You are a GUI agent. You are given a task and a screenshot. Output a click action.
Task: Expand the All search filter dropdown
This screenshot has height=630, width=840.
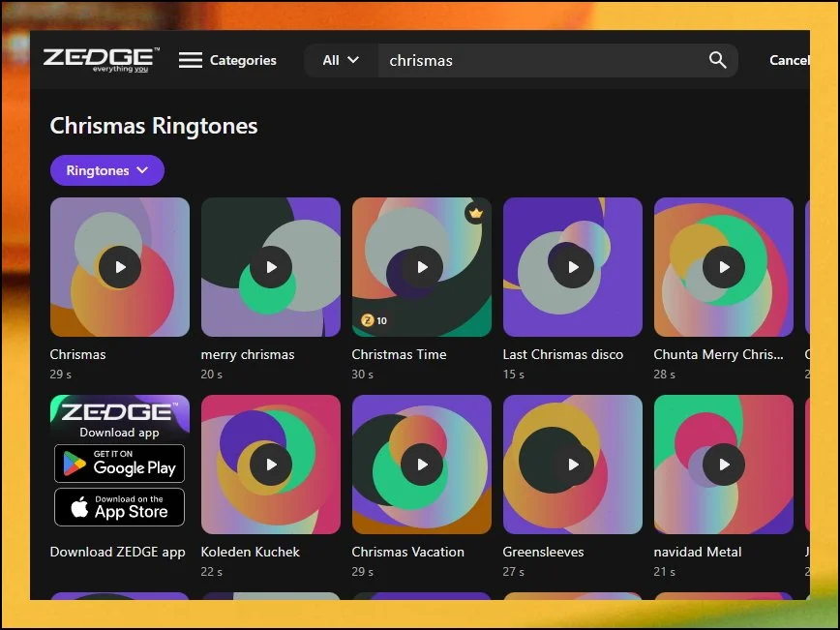tap(340, 60)
